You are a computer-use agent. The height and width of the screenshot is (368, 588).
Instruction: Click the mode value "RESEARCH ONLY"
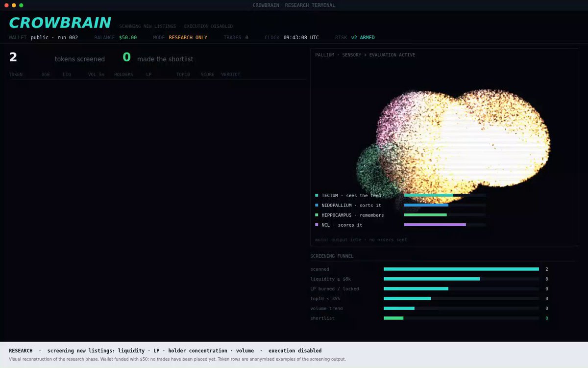point(188,38)
